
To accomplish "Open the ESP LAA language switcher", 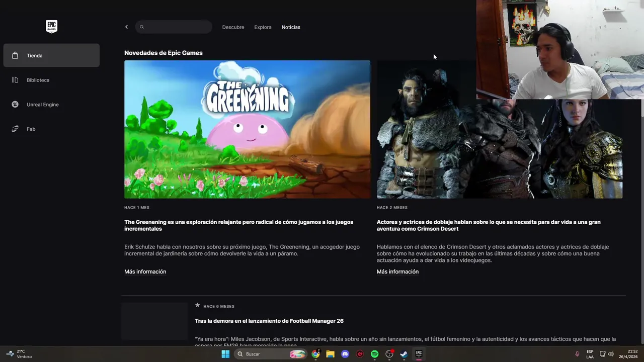I will pyautogui.click(x=590, y=354).
